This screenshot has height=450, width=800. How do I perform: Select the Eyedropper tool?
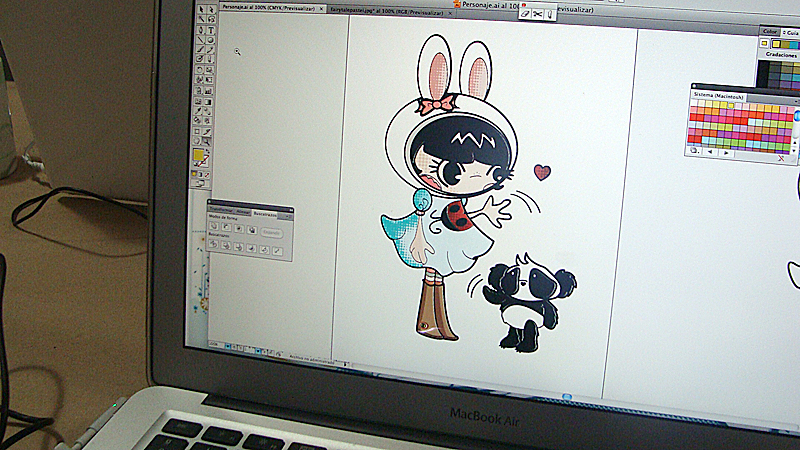[x=198, y=111]
